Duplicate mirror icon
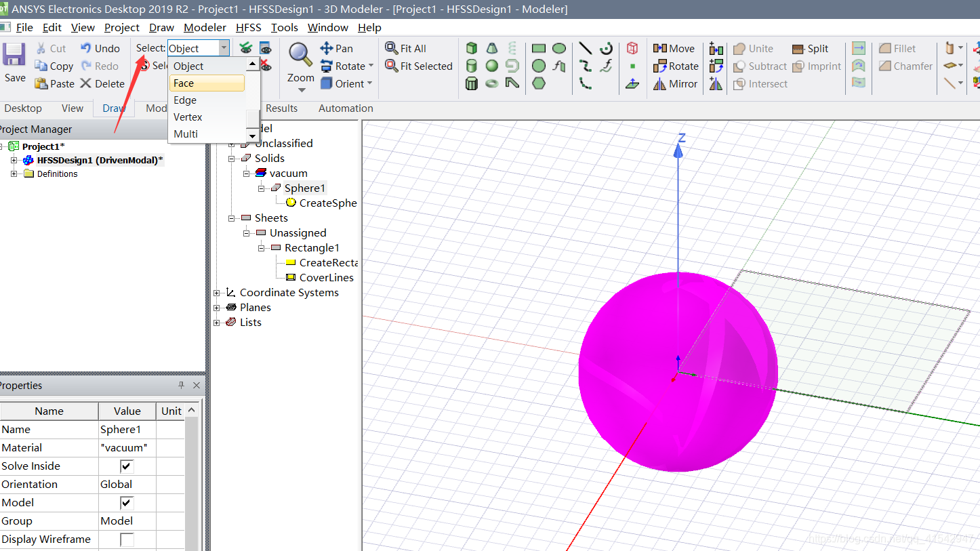Screen dimensions: 980x551 pyautogui.click(x=716, y=83)
